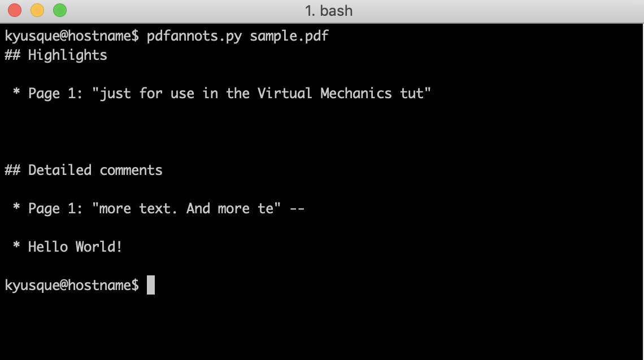Click the 'Hello World!' comment line
Image resolution: width=644 pixels, height=360 pixels.
75,247
